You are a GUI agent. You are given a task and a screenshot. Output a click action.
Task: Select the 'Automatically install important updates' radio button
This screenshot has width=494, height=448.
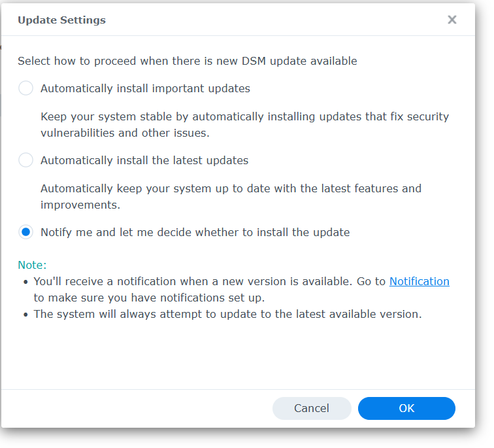pyautogui.click(x=26, y=88)
